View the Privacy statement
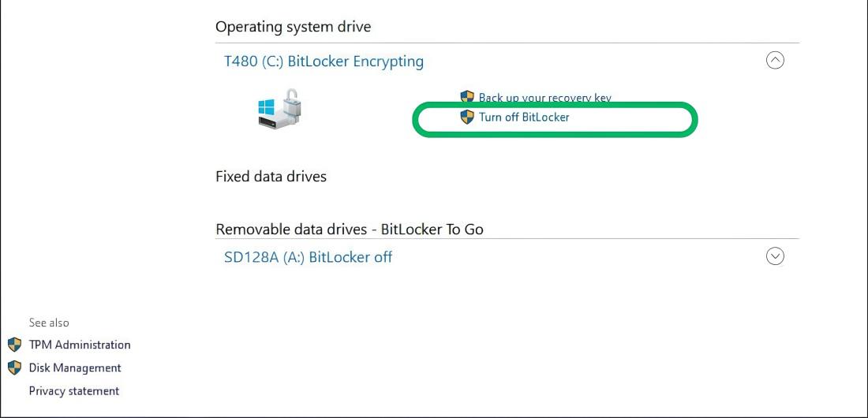868x418 pixels. (74, 390)
